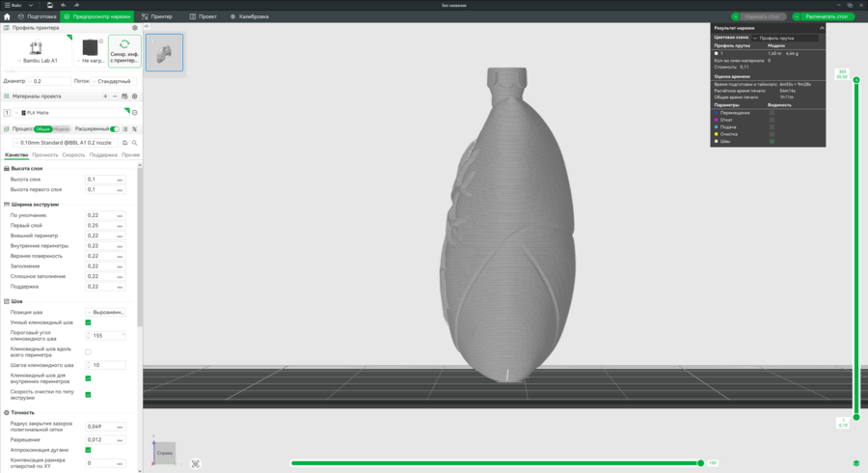Select the plate 1 thumbnail

(x=164, y=53)
